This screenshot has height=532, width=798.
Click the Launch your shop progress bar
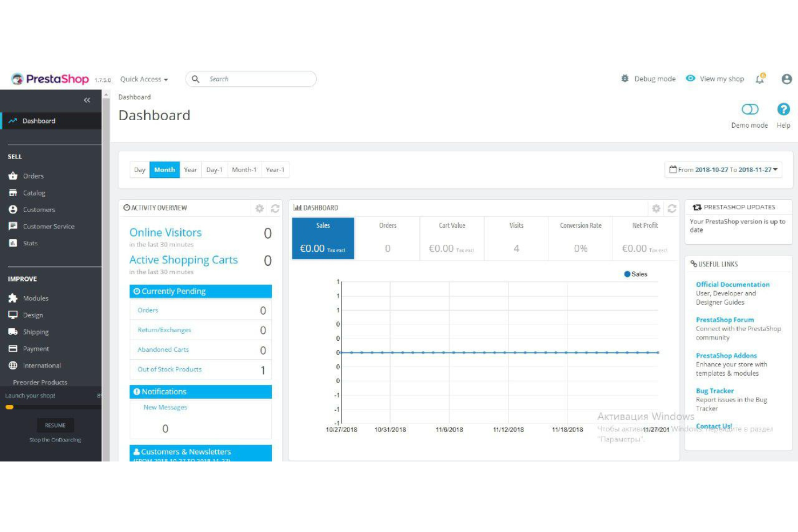click(53, 407)
